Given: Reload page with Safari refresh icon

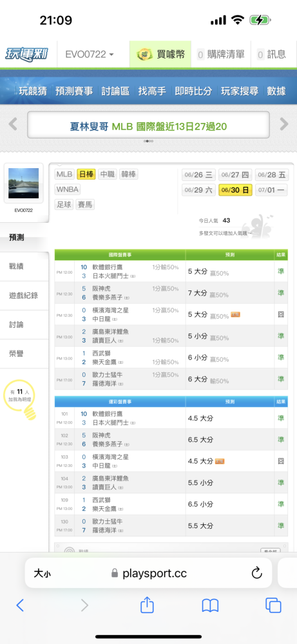Looking at the screenshot, I should (257, 573).
